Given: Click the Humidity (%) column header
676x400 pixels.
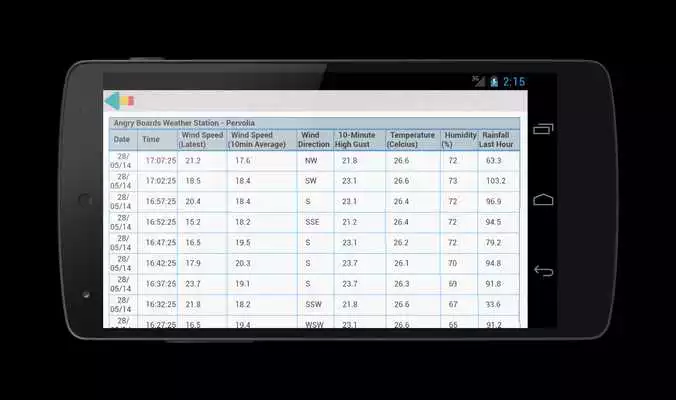Looking at the screenshot, I should (x=459, y=140).
